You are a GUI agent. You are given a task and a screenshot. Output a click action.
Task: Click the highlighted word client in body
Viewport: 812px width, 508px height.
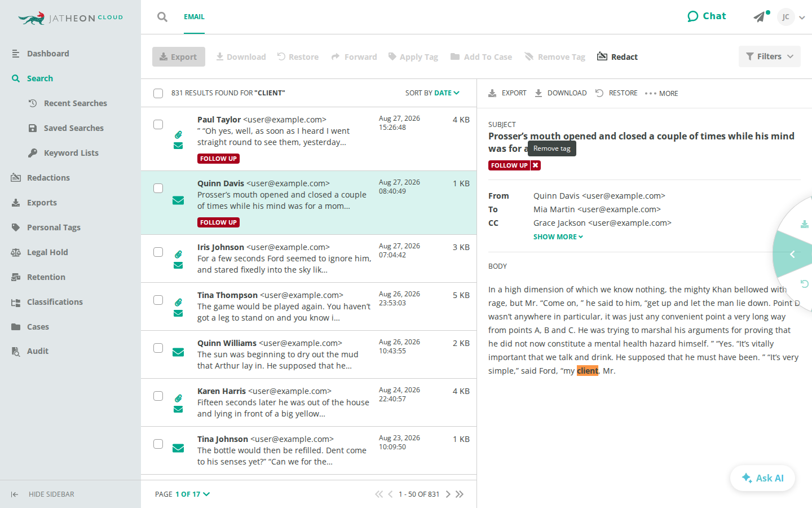[588, 371]
